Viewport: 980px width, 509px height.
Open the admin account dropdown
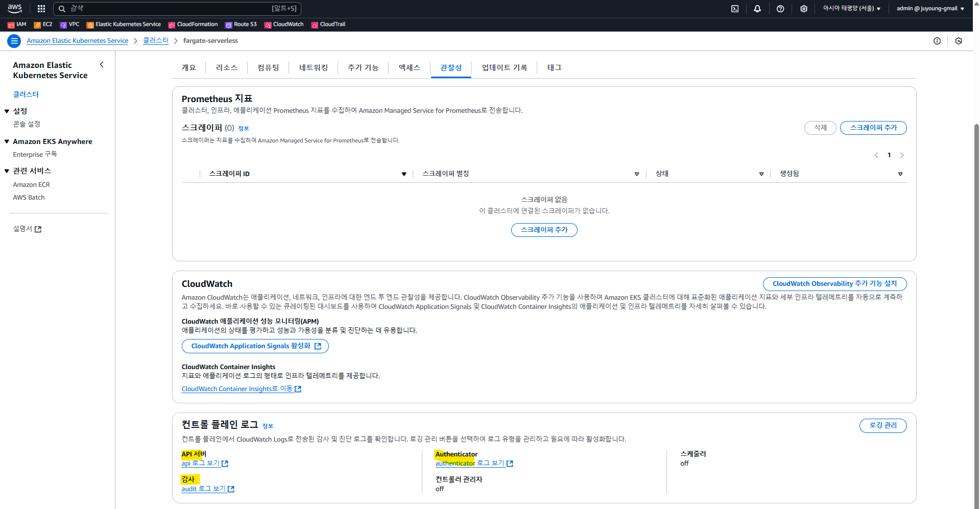click(x=930, y=9)
